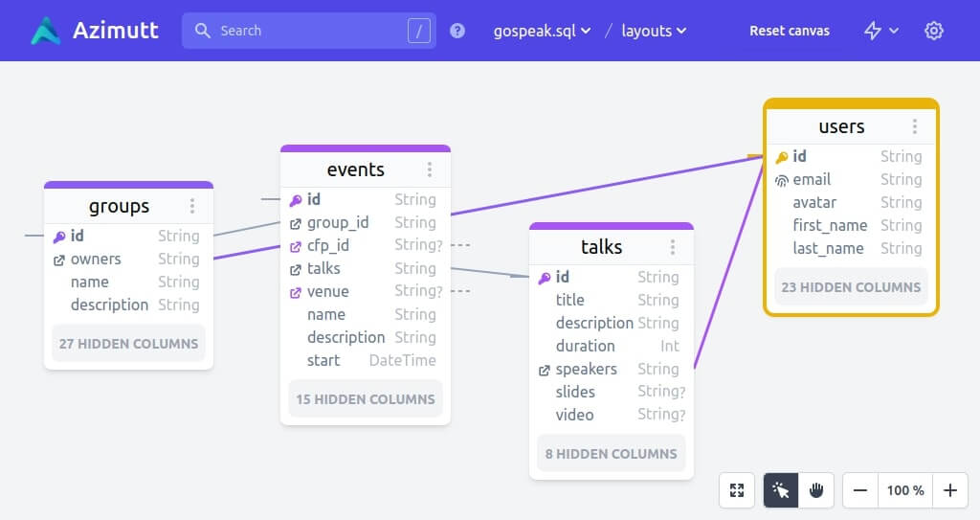Click the fit-to-screen icon
The image size is (980, 520).
pos(737,490)
